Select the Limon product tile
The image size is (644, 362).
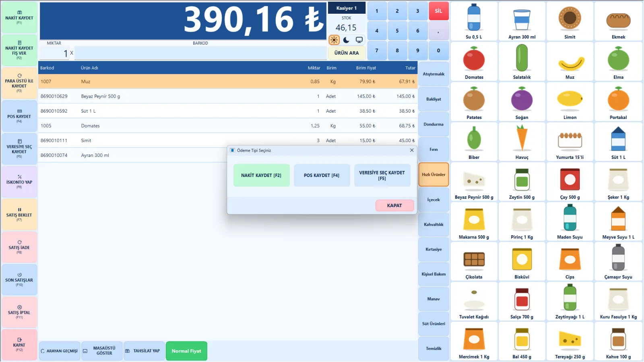point(570,102)
